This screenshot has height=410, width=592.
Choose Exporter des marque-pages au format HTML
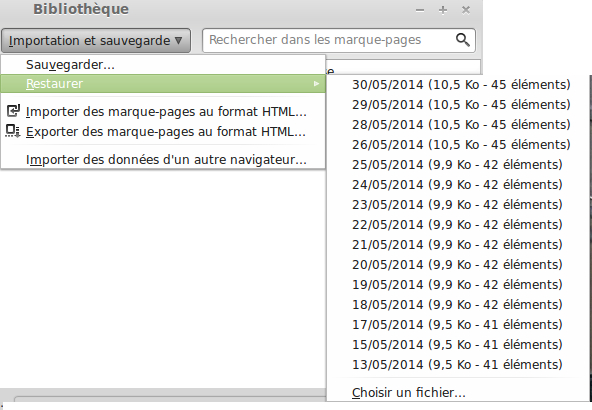[x=163, y=131]
